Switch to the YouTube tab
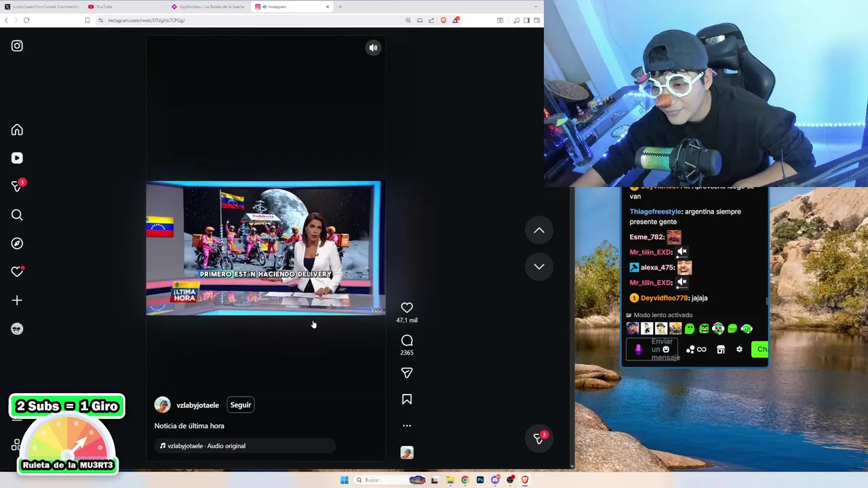Image resolution: width=868 pixels, height=488 pixels. pyautogui.click(x=125, y=7)
